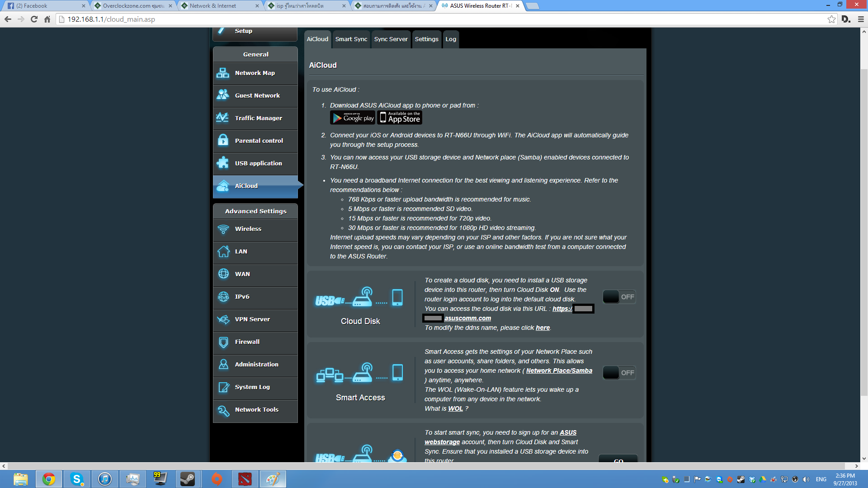Click the App Store badge
The image size is (868, 488).
(x=400, y=118)
